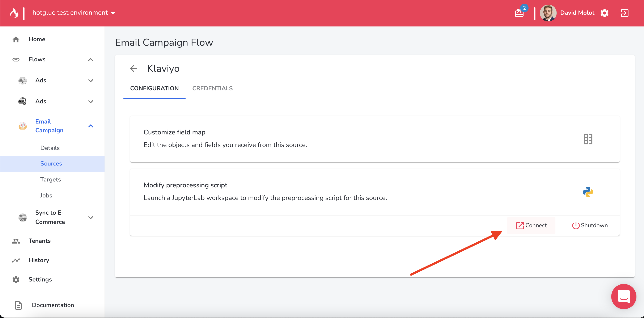The image size is (644, 318).
Task: Click David Molot's profile avatar
Action: pos(548,13)
